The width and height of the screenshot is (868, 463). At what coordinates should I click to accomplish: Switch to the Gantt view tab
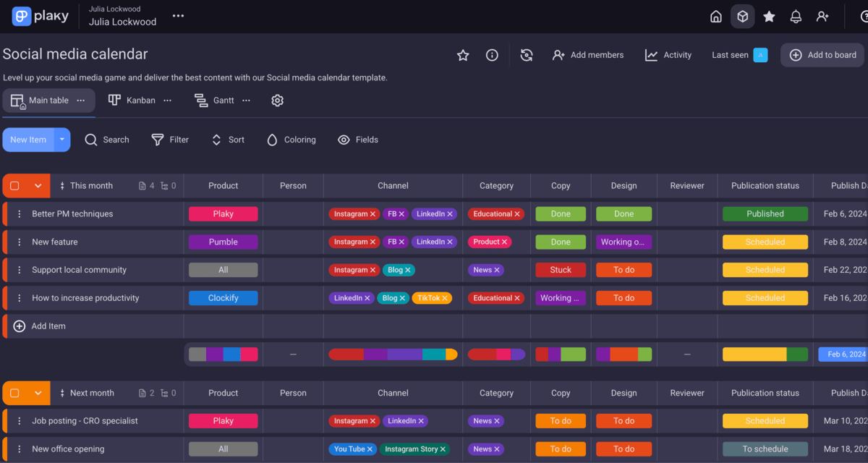click(x=215, y=101)
